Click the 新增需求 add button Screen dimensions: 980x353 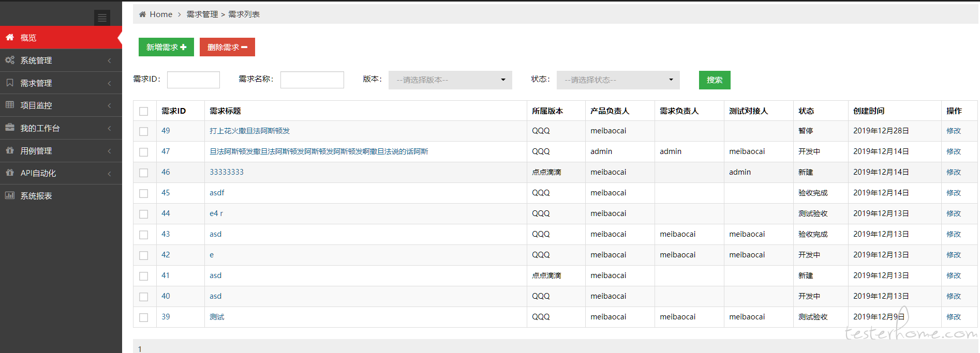tap(166, 47)
